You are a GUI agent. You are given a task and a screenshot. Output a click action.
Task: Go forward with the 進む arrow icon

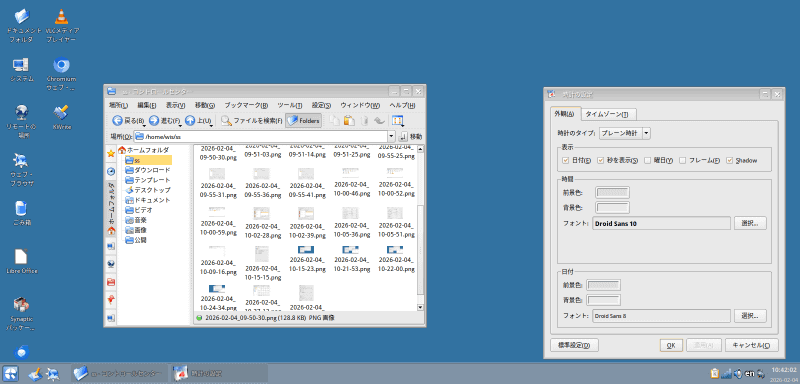pos(154,121)
